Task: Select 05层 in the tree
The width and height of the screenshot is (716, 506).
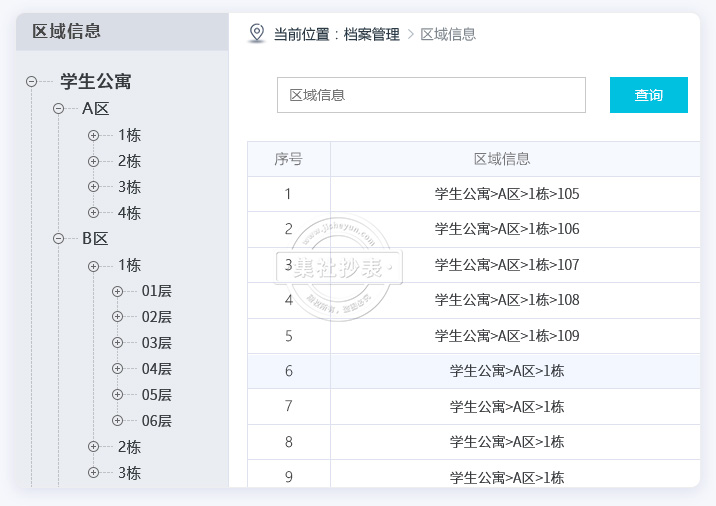Action: [x=156, y=395]
